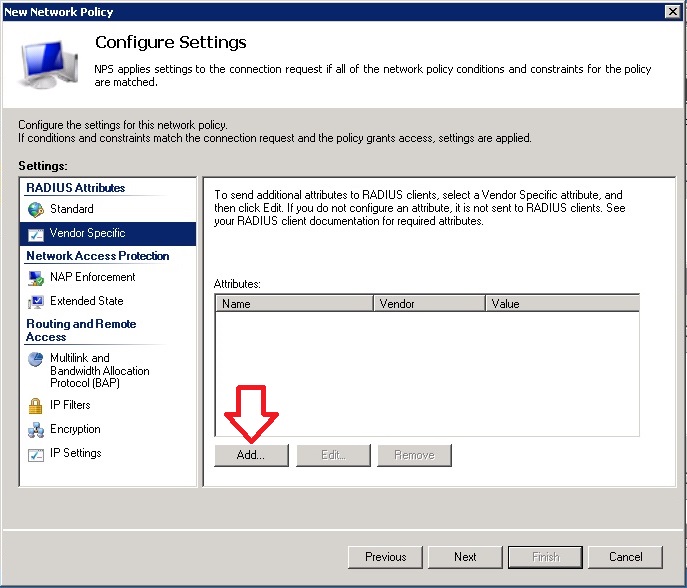Proceed with the Next button

(x=465, y=557)
